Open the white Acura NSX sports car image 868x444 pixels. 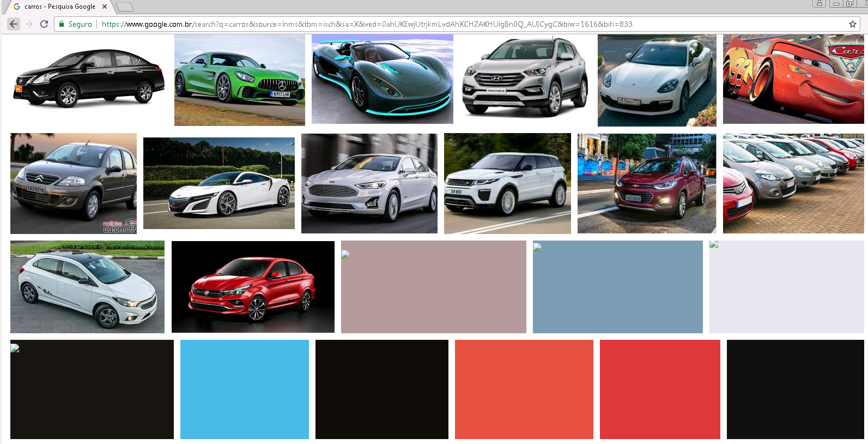(218, 183)
